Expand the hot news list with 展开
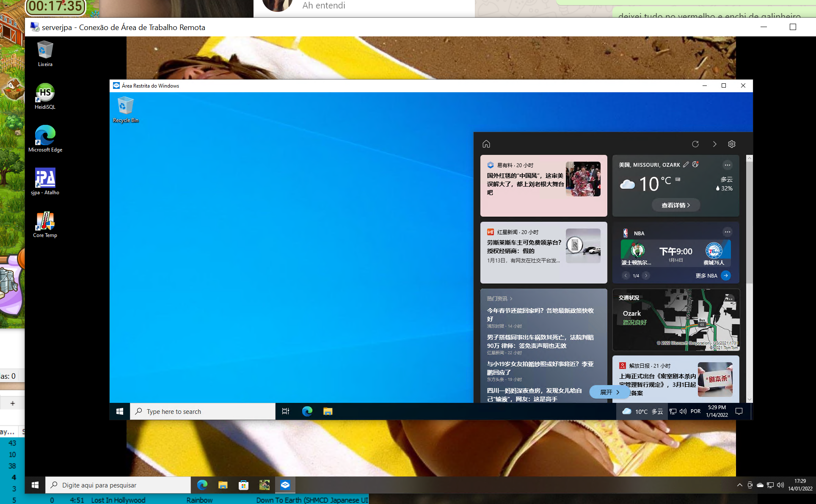 click(x=609, y=392)
